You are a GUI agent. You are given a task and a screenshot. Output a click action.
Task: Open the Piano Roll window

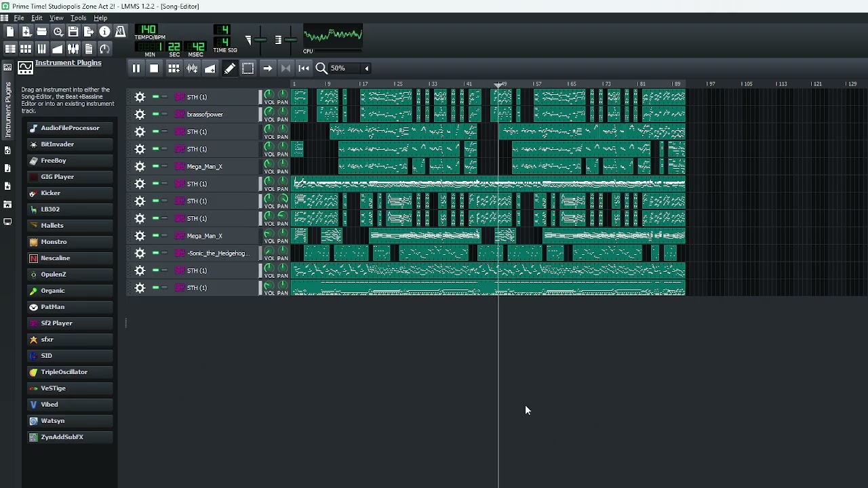(x=41, y=49)
